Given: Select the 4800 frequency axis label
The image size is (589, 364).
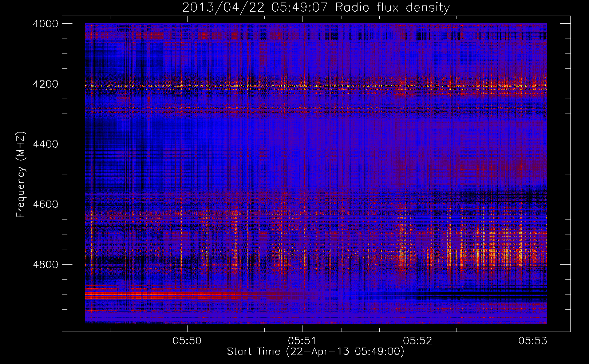Looking at the screenshot, I should (x=46, y=265).
